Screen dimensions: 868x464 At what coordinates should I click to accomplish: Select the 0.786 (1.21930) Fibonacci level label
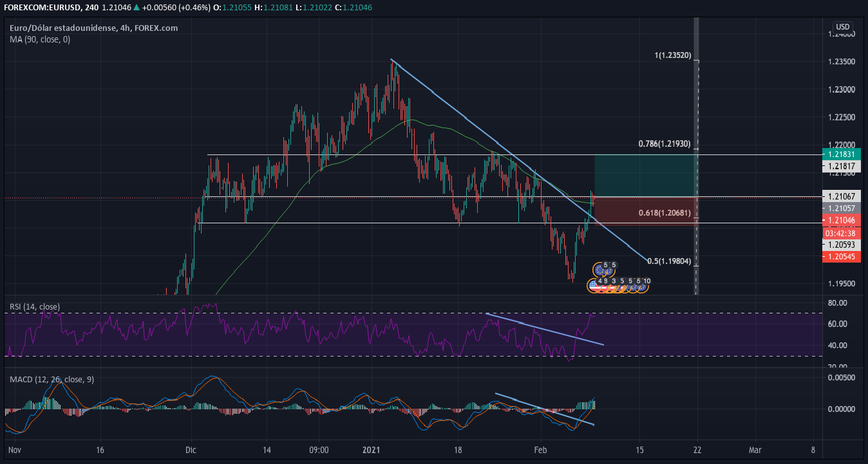coord(664,144)
